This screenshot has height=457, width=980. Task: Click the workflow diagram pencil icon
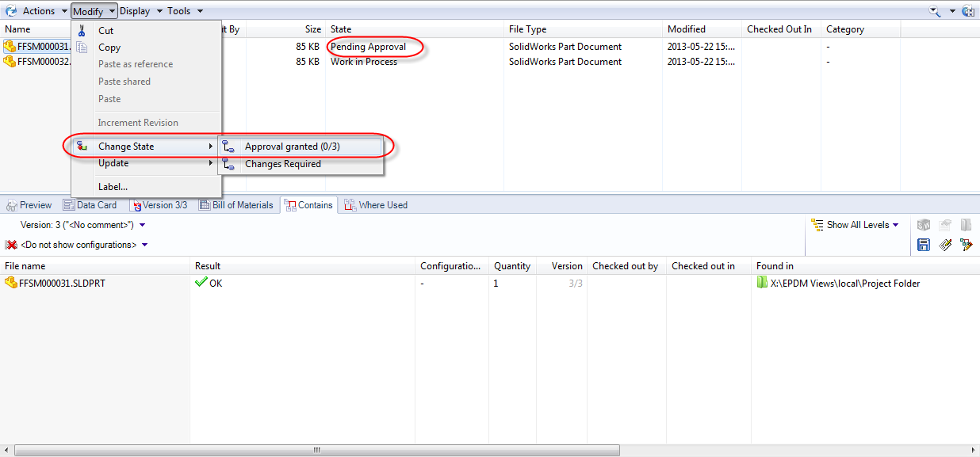pos(966,245)
